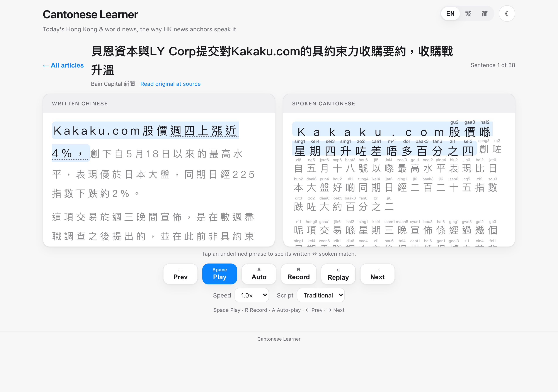Replay the current sentence

(x=338, y=274)
